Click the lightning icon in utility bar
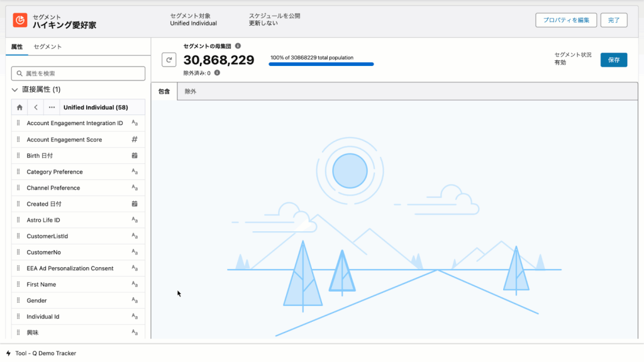 [x=8, y=353]
